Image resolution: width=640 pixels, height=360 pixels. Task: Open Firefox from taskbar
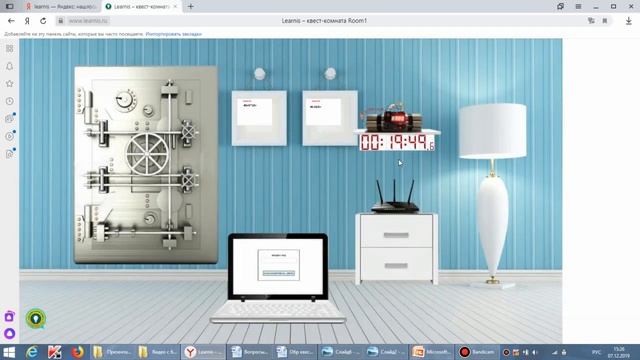[x=78, y=352]
